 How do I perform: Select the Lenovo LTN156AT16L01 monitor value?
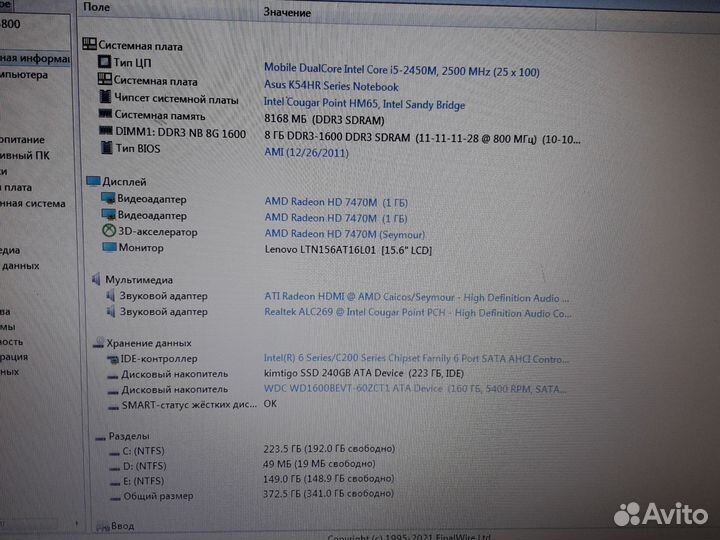click(348, 250)
